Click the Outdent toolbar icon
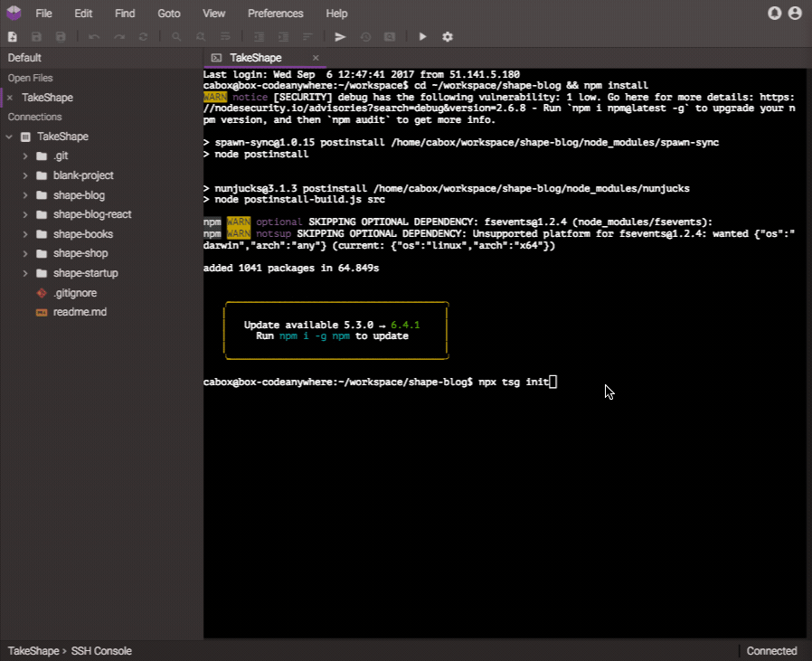This screenshot has width=812, height=661. click(x=259, y=37)
